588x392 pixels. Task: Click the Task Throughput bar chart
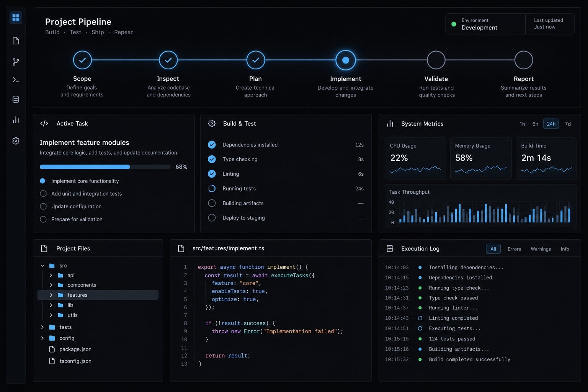click(485, 213)
